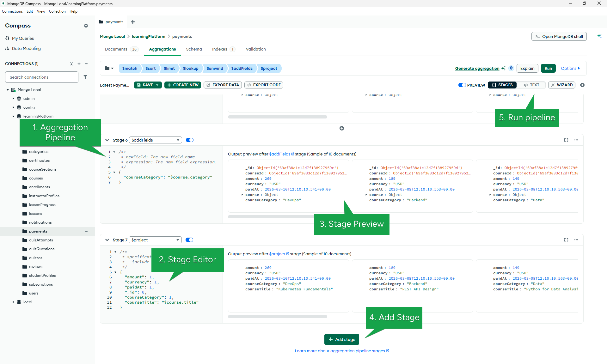The width and height of the screenshot is (607, 364).
Task: Expand config database node
Action: 13,107
